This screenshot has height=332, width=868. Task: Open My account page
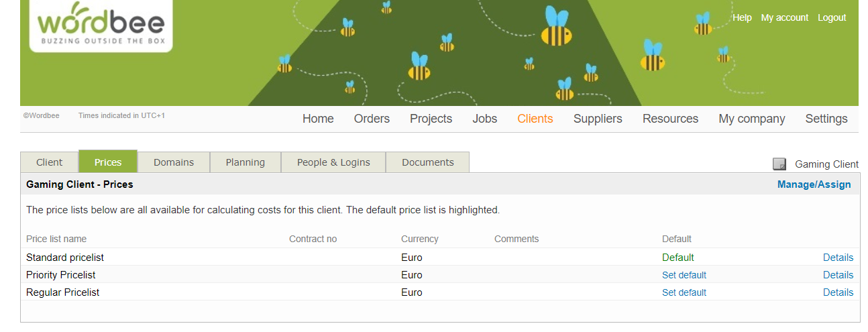(784, 17)
